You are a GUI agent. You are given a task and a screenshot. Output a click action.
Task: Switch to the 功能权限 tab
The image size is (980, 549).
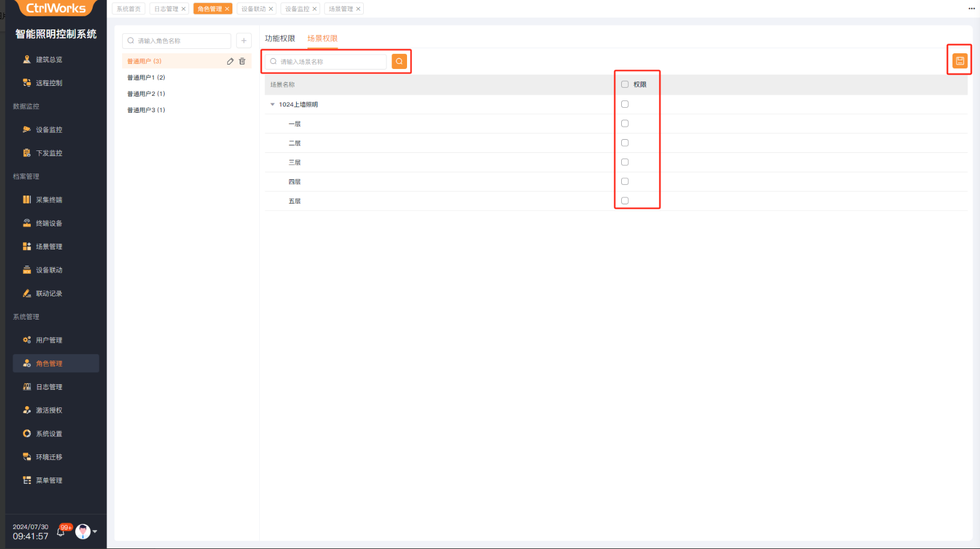click(x=279, y=39)
